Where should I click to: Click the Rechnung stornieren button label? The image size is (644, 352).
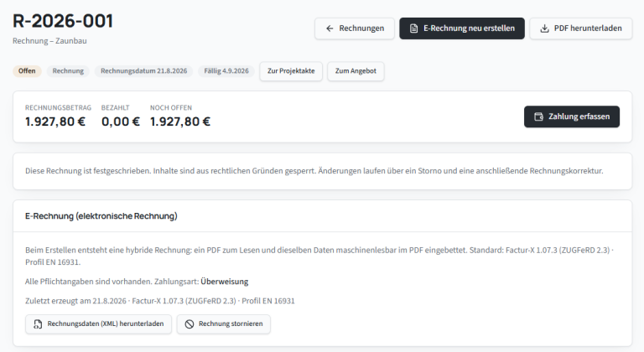click(x=231, y=324)
